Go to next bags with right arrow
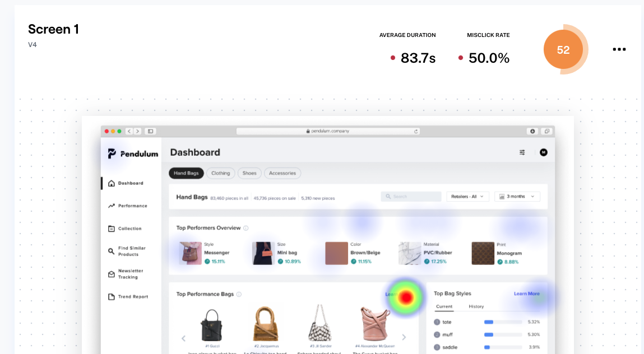 pyautogui.click(x=404, y=337)
